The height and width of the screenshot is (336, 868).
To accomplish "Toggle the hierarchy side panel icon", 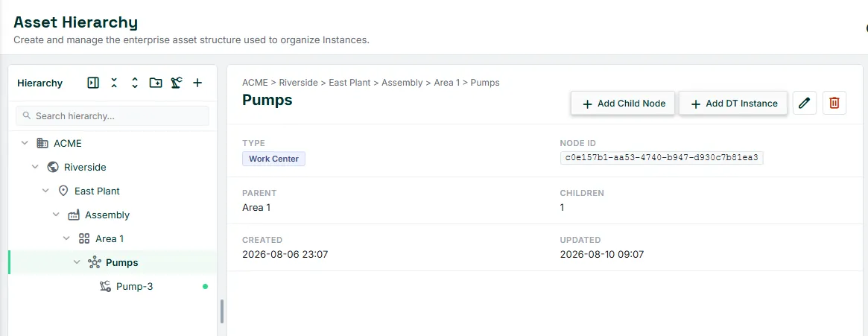I will 93,83.
